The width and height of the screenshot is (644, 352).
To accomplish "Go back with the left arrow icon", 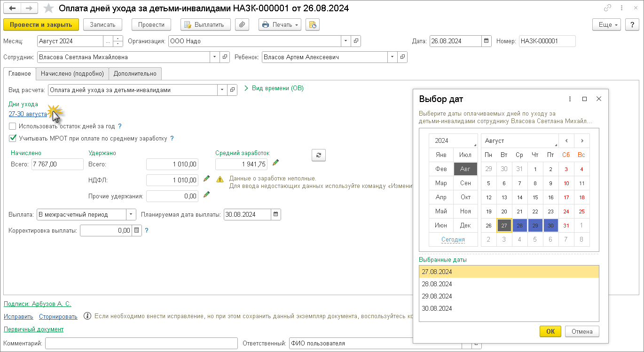I will [12, 8].
